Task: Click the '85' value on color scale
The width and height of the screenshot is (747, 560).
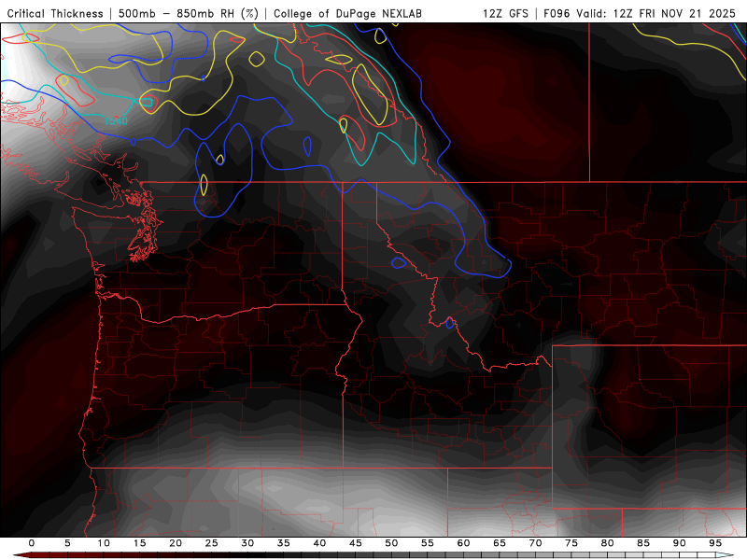Action: [643, 543]
